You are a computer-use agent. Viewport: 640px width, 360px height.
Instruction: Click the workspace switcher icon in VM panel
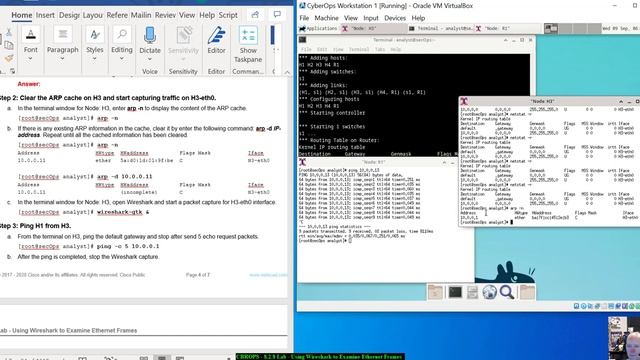(x=551, y=28)
